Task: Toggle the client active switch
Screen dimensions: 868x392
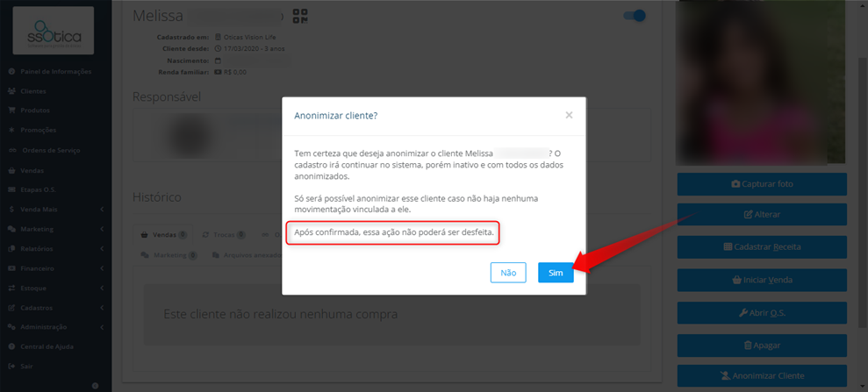Action: 635,16
